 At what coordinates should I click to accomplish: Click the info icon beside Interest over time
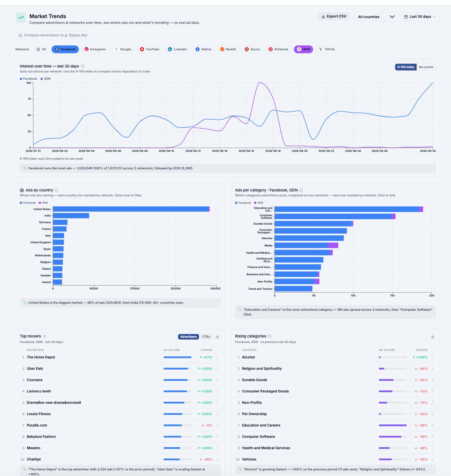click(x=83, y=66)
